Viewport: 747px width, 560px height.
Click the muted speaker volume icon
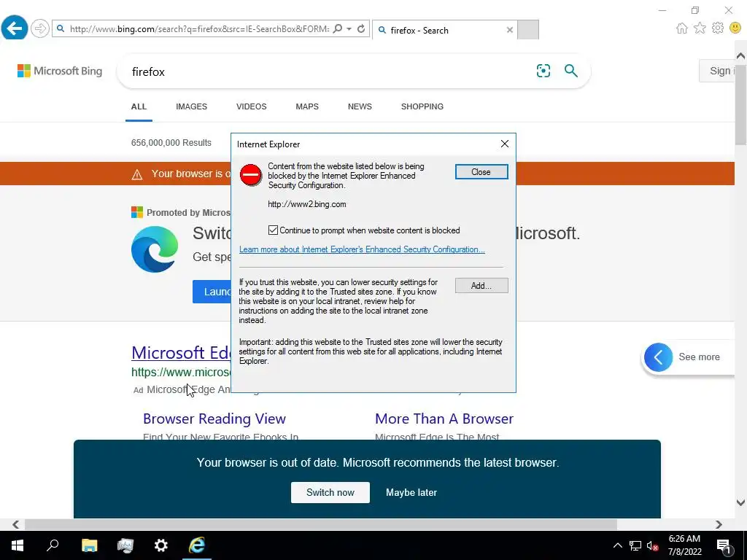(x=652, y=545)
